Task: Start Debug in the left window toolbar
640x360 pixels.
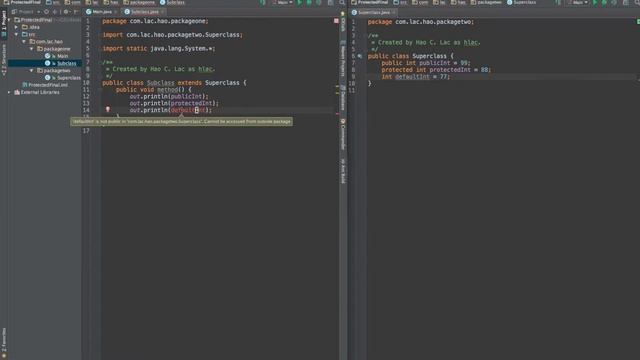Action: pyautogui.click(x=309, y=3)
